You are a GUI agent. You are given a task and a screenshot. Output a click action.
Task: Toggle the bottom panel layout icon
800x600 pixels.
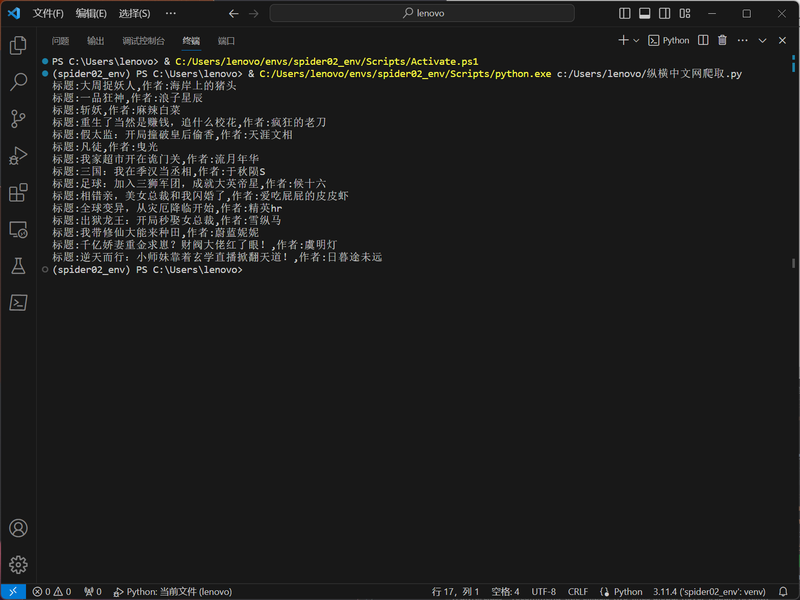644,13
